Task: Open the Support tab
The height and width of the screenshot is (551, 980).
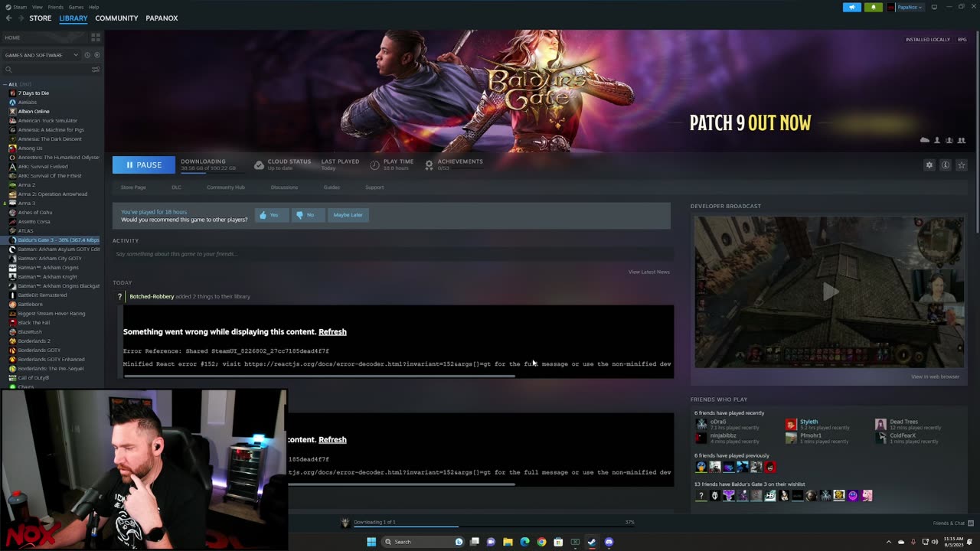Action: pyautogui.click(x=374, y=187)
